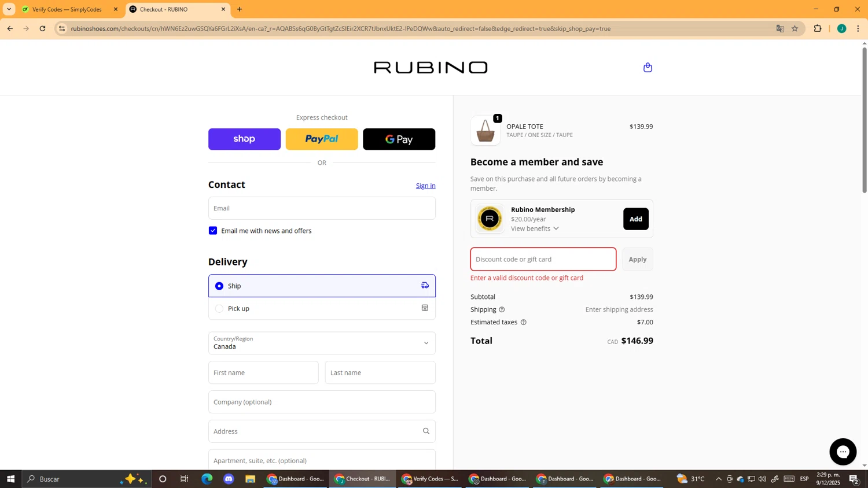Viewport: 868px width, 488px height.
Task: Click the Opale Tote product thumbnail
Action: [x=486, y=131]
